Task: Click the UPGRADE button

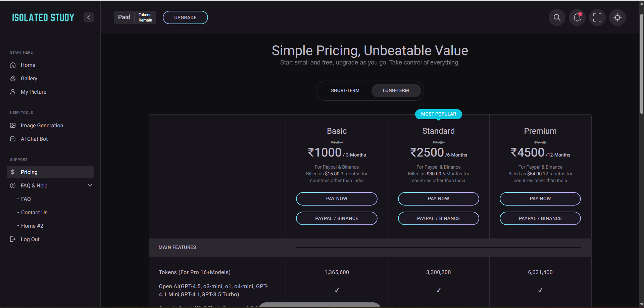Action: 185,17
